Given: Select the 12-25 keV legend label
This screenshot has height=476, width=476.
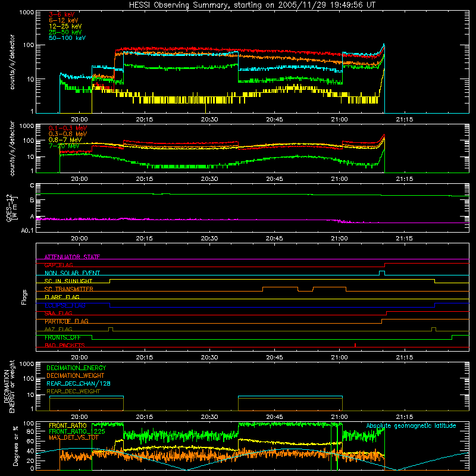Looking at the screenshot, I should (65, 26).
